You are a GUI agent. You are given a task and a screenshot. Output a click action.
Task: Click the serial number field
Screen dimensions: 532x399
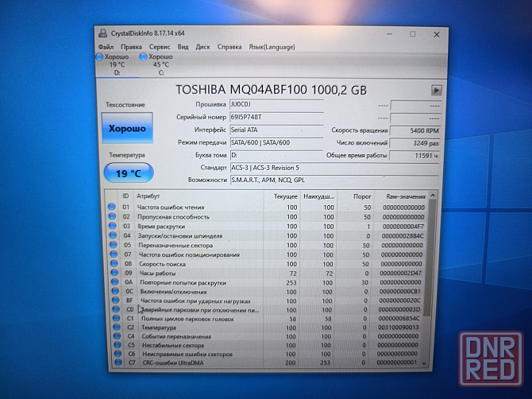(x=276, y=117)
